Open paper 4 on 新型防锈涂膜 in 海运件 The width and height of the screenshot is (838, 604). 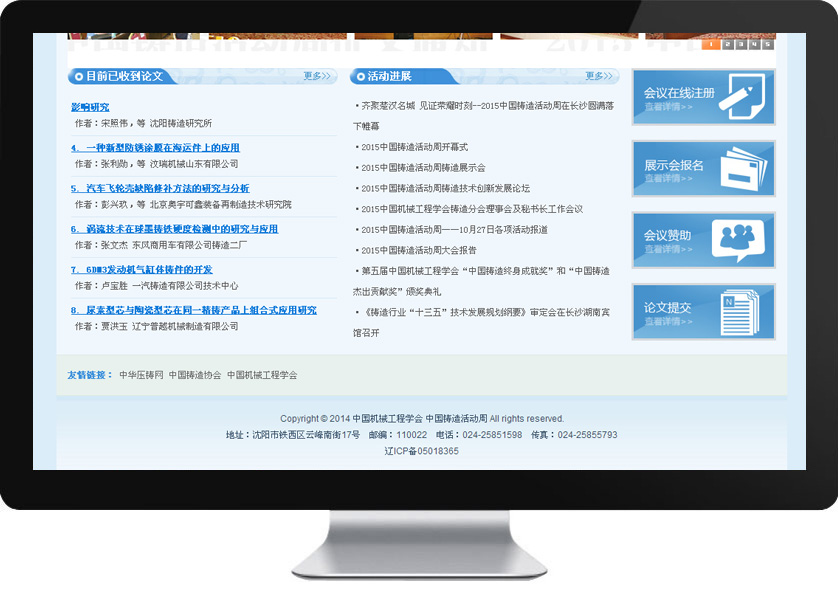(155, 148)
